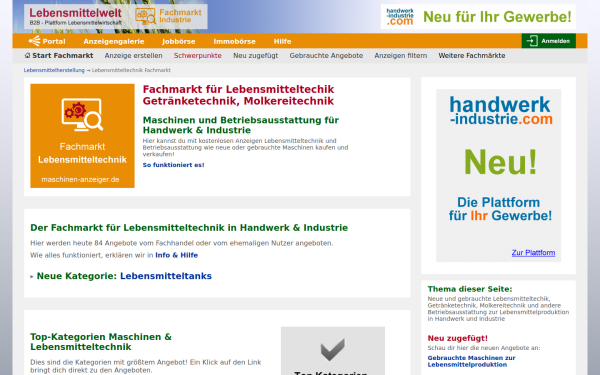600x375 pixels.
Task: Open Neu zugefügt in submenu
Action: click(x=256, y=55)
